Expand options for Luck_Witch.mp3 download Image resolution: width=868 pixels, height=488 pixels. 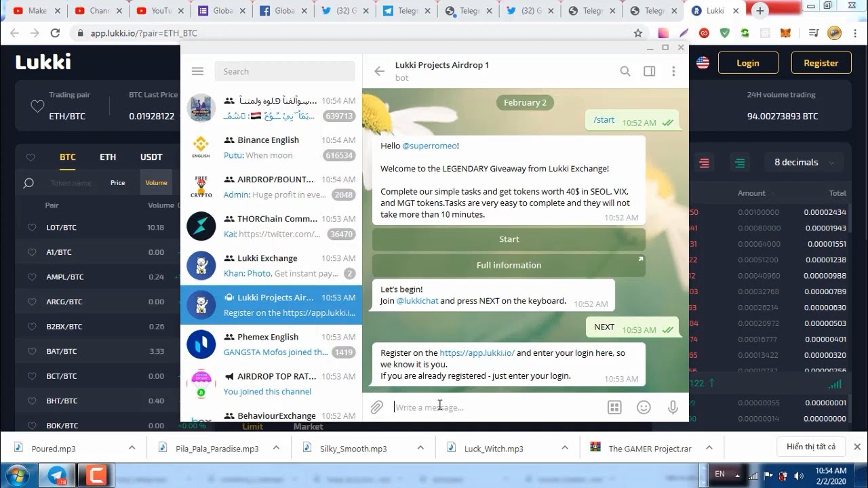[565, 447]
